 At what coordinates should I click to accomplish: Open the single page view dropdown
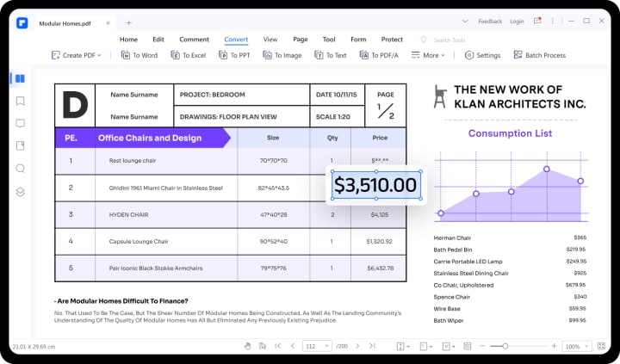(425, 346)
